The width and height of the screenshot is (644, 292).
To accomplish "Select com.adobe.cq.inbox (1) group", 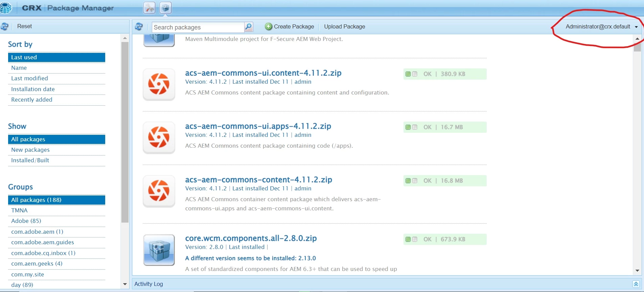I will pyautogui.click(x=56, y=253).
